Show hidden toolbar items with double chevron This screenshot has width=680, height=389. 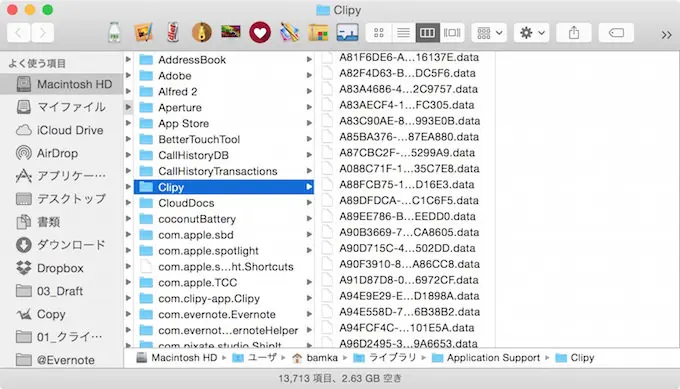pos(666,35)
